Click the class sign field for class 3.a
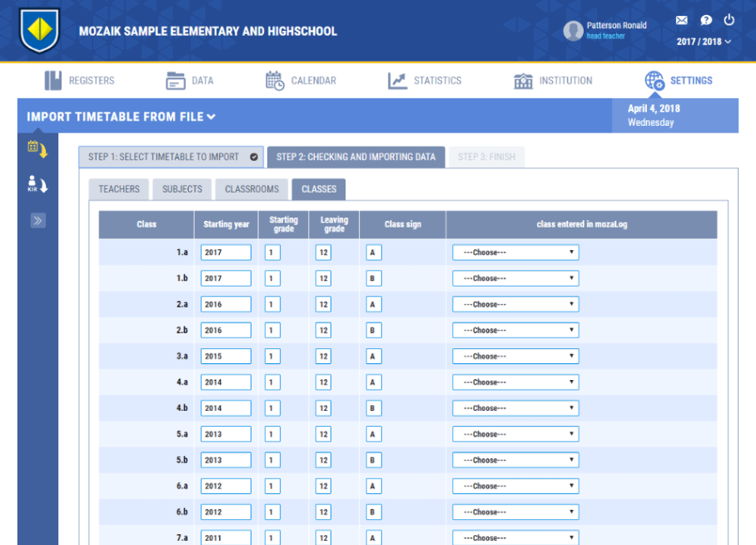 pyautogui.click(x=374, y=357)
